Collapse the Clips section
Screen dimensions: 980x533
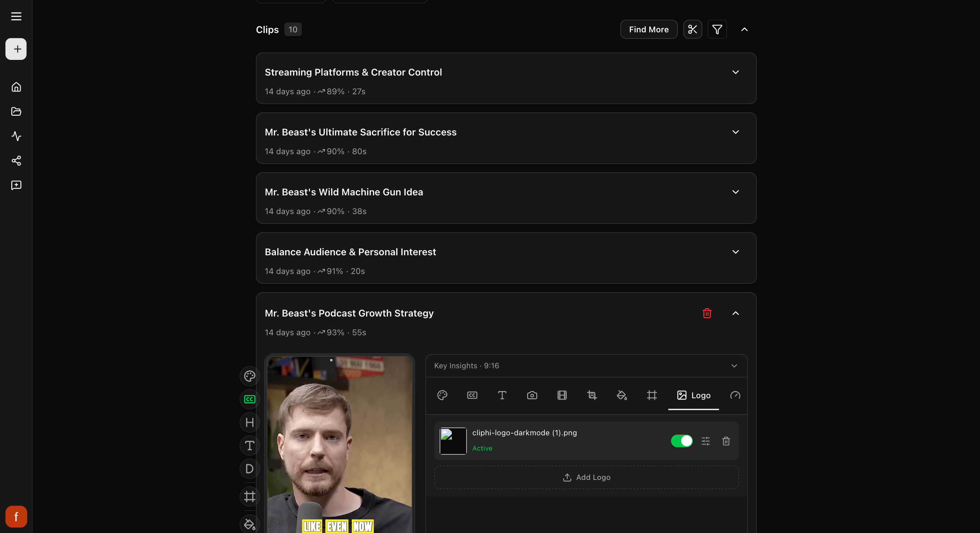point(744,29)
